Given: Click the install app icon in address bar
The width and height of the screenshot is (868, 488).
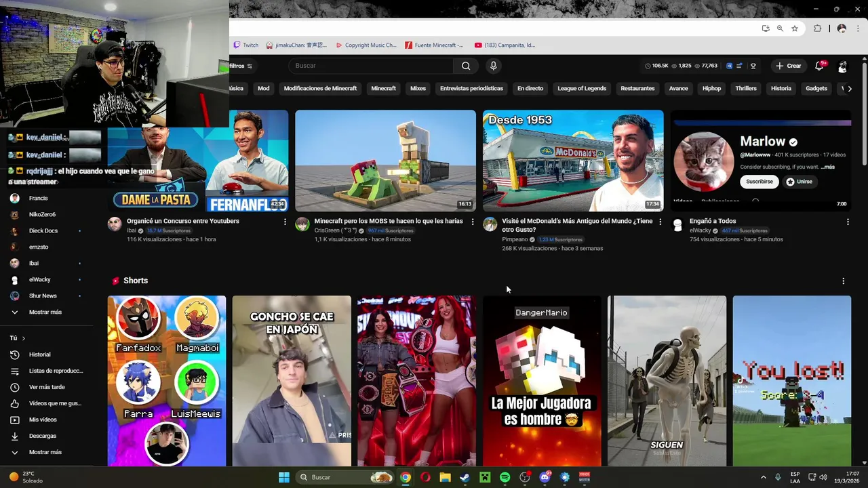Looking at the screenshot, I should (766, 28).
